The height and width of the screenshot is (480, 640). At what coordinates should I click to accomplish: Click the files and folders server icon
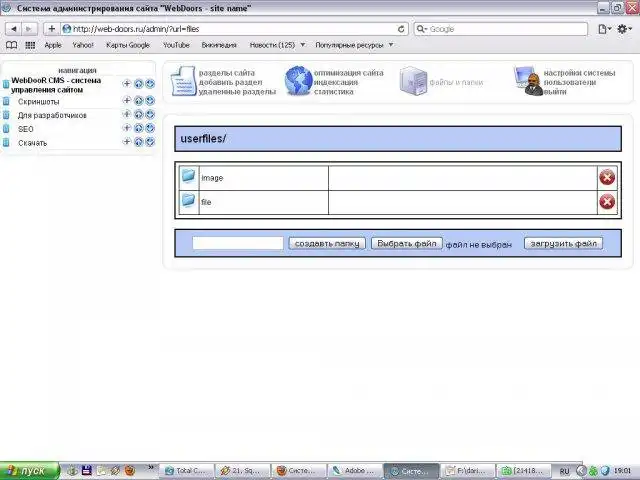(413, 81)
